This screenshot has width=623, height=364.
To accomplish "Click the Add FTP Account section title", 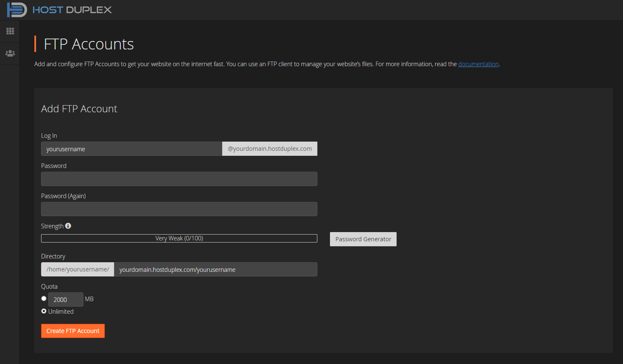I will pos(79,108).
